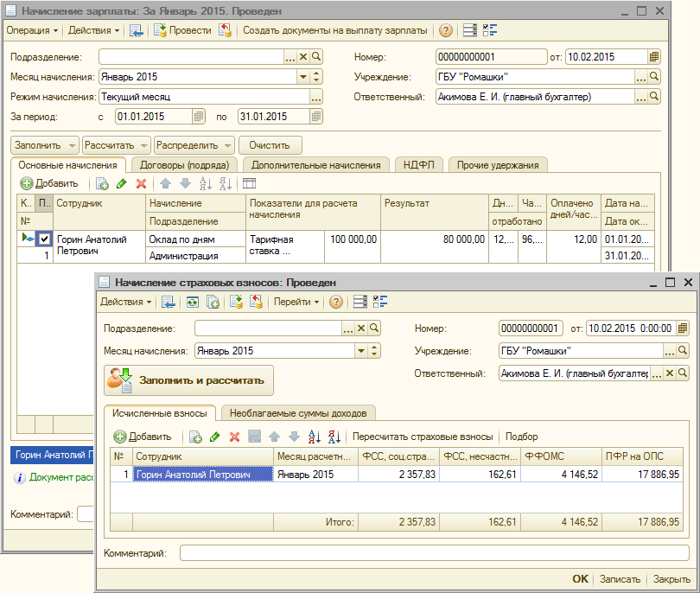Click the Комментарий field in insurance window
Image resolution: width=700 pixels, height=593 pixels.
click(x=435, y=553)
